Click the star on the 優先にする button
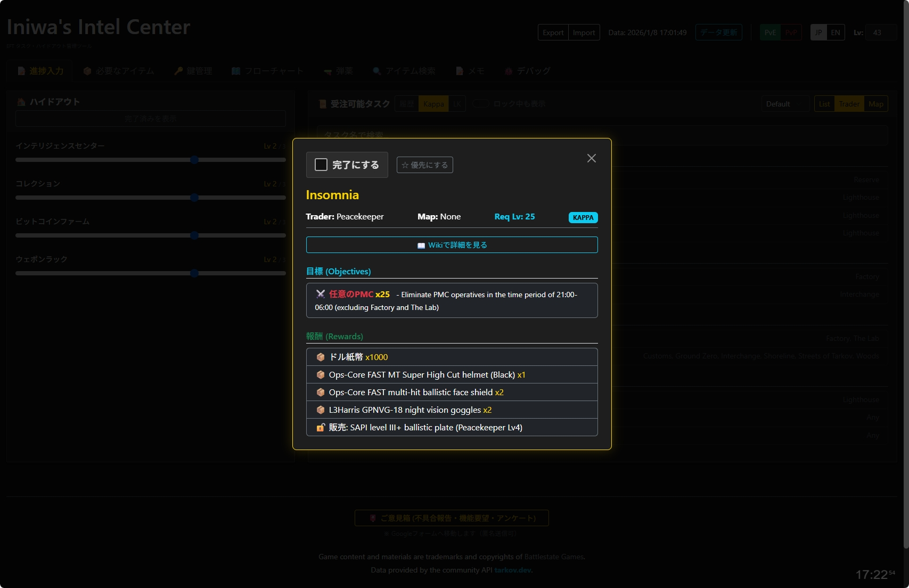909x588 pixels. point(405,165)
